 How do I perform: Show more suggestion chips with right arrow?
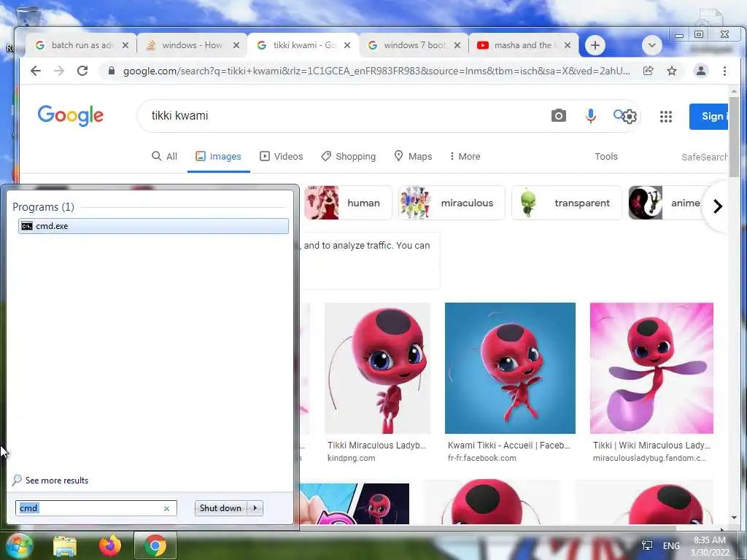click(x=718, y=206)
